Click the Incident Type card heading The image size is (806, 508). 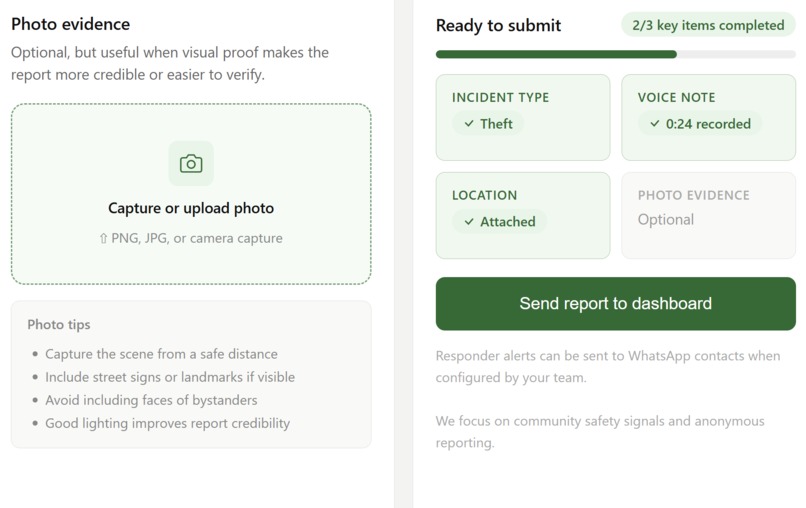pyautogui.click(x=500, y=98)
